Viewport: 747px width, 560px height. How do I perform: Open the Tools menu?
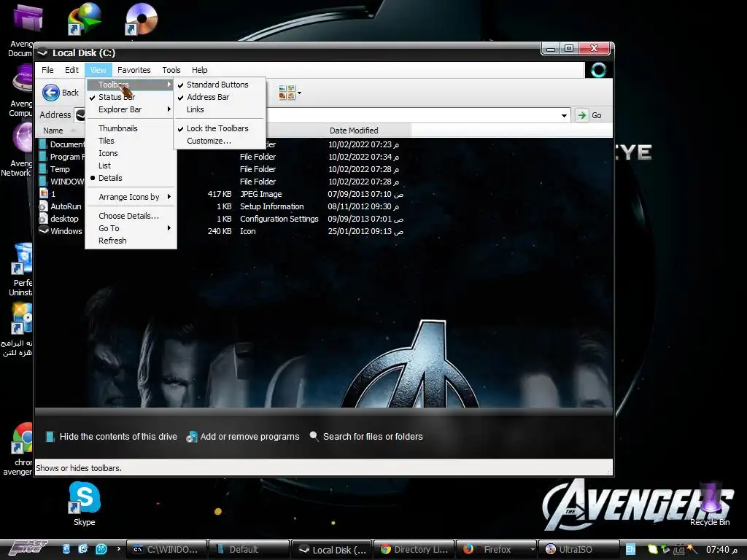coord(171,70)
